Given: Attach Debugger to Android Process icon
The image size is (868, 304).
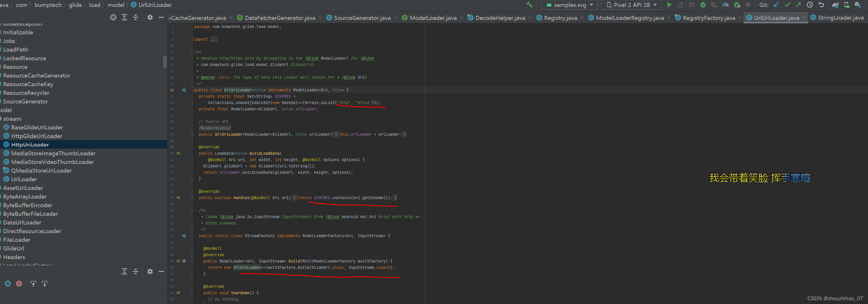Looking at the screenshot, I should pyautogui.click(x=737, y=5).
